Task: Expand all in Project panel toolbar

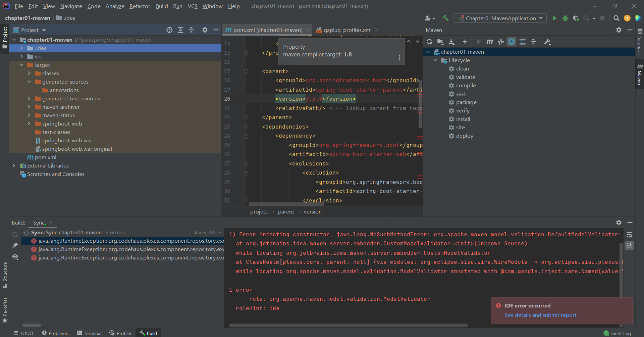Action: pyautogui.click(x=180, y=30)
